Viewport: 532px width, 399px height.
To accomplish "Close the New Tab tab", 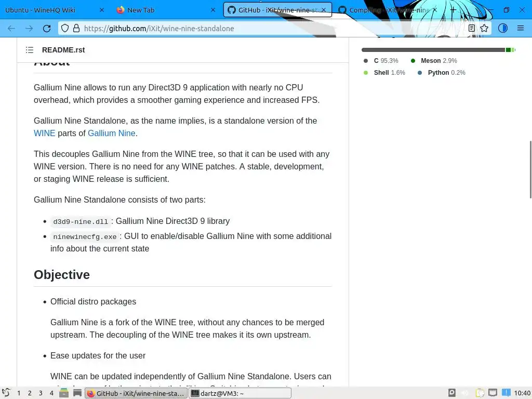I will click(212, 10).
